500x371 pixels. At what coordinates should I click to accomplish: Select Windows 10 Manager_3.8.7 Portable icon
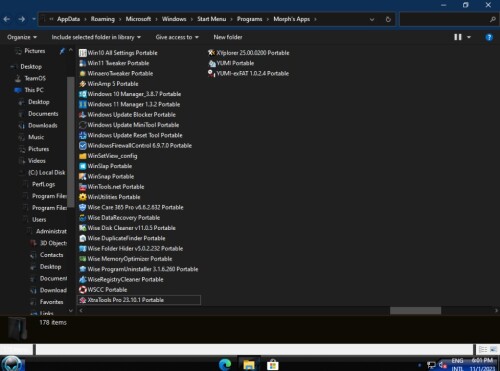83,94
